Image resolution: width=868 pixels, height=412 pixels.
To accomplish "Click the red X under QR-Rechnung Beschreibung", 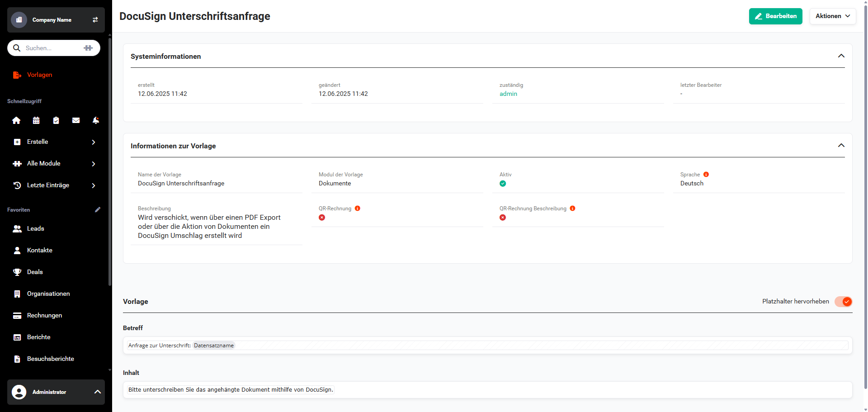I will coord(503,218).
